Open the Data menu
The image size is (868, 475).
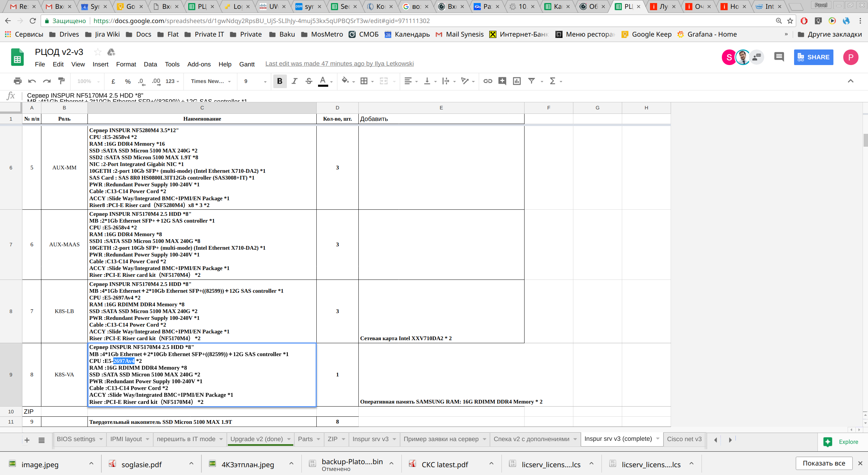coord(150,64)
